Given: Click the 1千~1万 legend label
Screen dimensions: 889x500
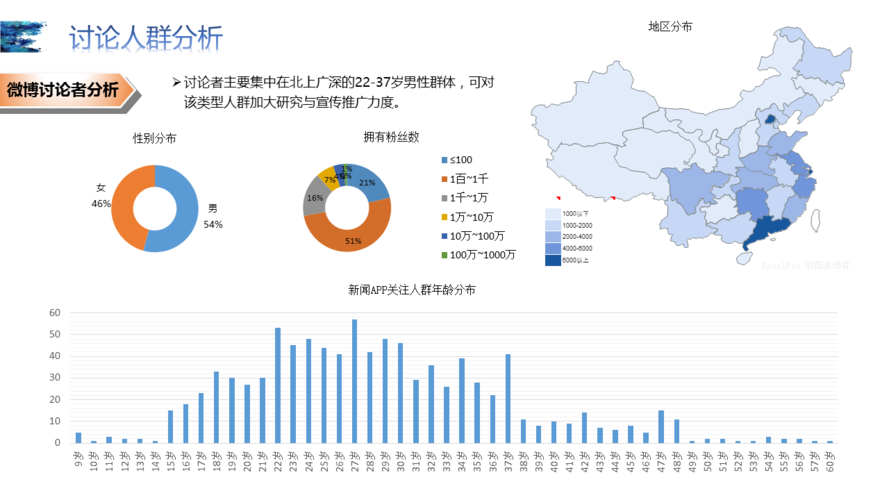Looking at the screenshot, I should [469, 198].
